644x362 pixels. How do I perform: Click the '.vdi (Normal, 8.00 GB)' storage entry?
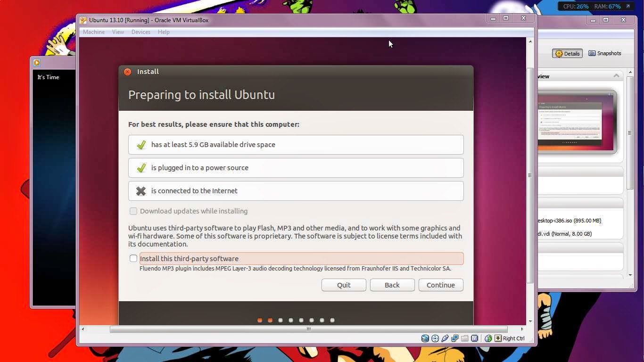pos(565,234)
